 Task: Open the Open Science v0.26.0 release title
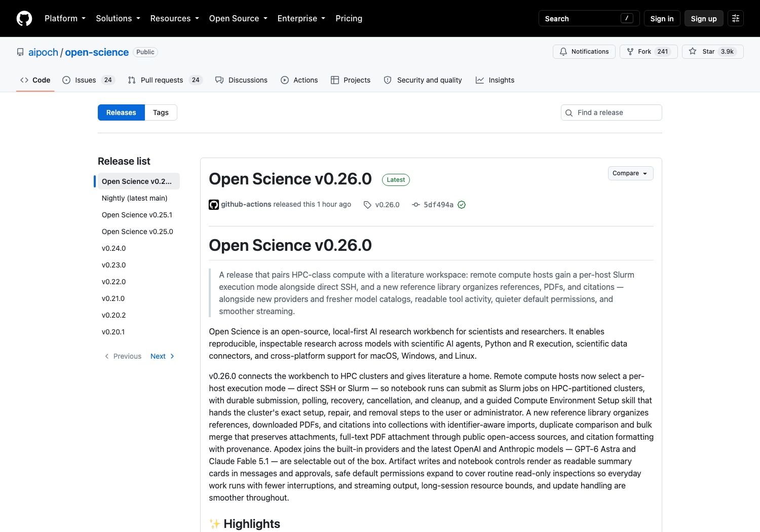pyautogui.click(x=290, y=179)
